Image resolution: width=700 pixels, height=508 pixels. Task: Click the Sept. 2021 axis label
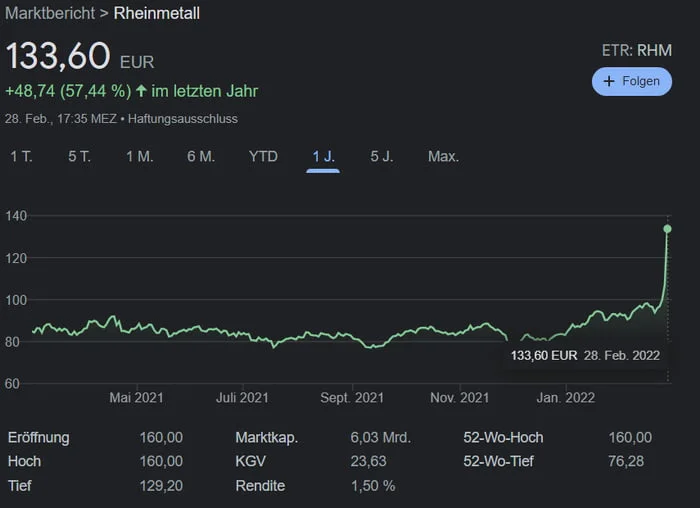pyautogui.click(x=352, y=398)
